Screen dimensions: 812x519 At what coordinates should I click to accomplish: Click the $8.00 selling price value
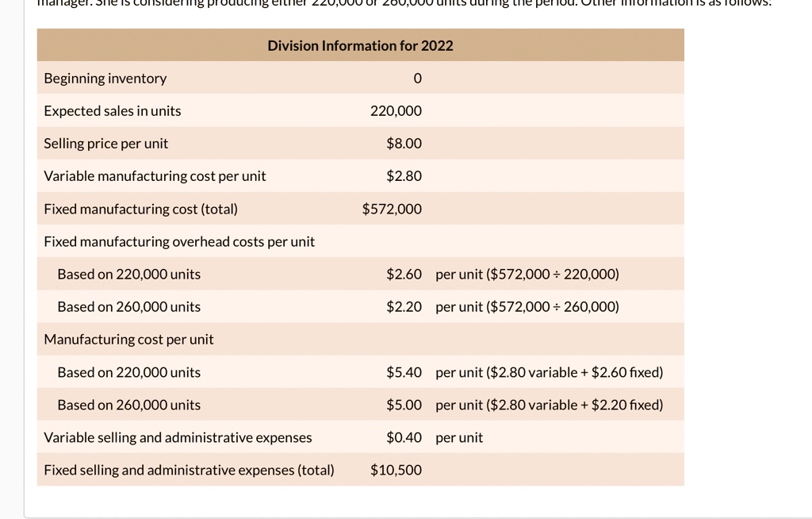pos(404,144)
